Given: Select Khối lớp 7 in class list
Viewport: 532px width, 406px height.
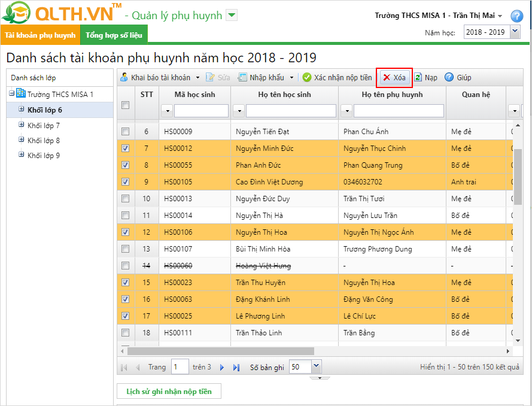Looking at the screenshot, I should click(x=44, y=126).
